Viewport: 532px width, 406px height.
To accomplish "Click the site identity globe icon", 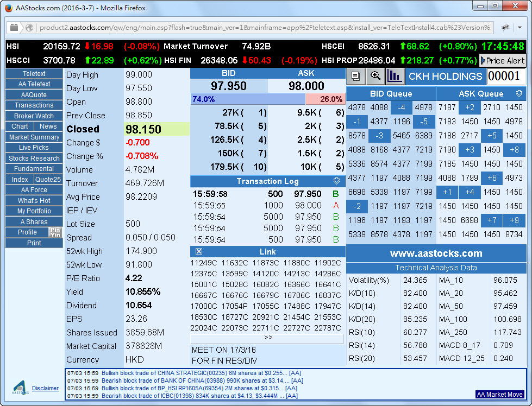I will (29, 28).
